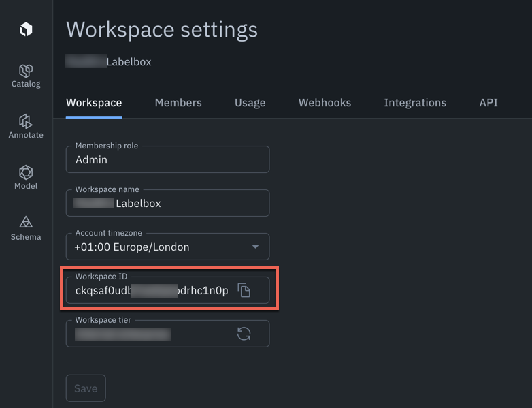Go to the API tab

pos(488,103)
